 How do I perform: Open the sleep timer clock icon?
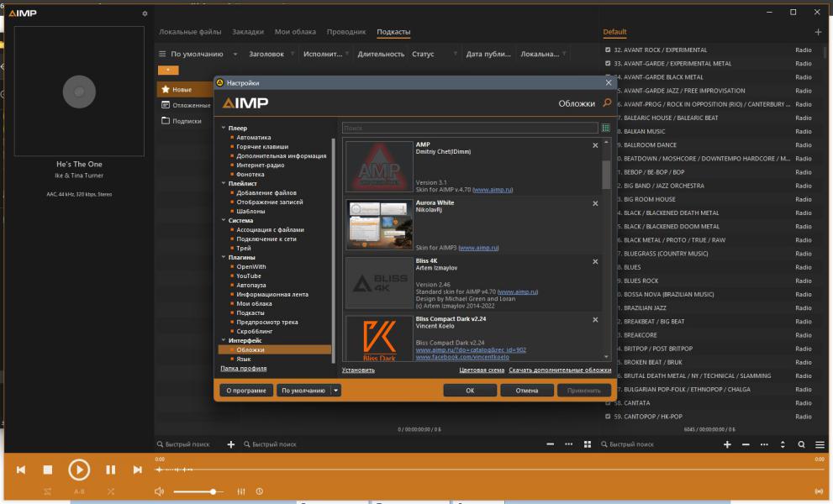coord(259,491)
